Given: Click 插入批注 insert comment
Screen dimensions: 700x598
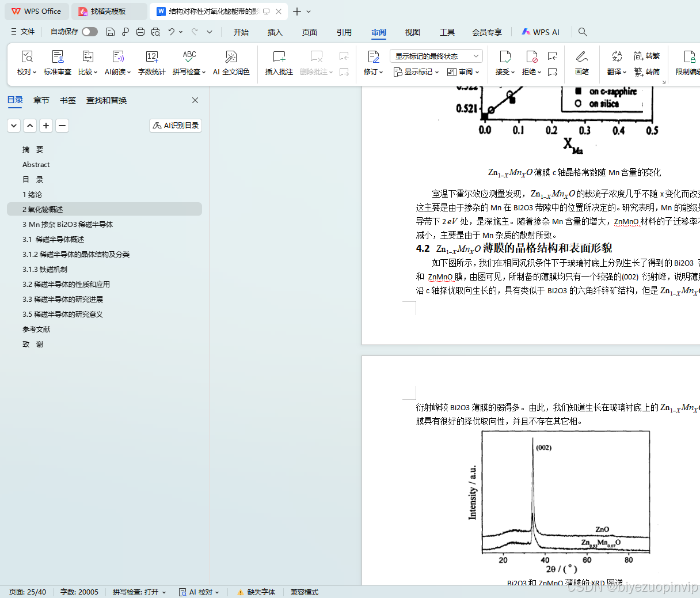Looking at the screenshot, I should pos(279,63).
